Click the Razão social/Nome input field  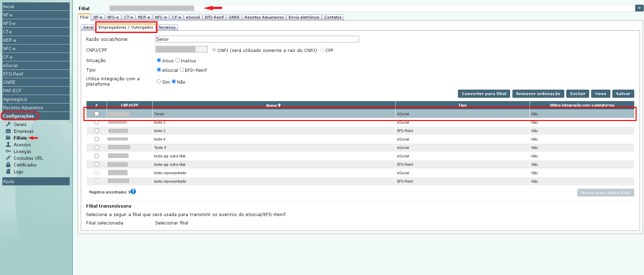[257, 39]
